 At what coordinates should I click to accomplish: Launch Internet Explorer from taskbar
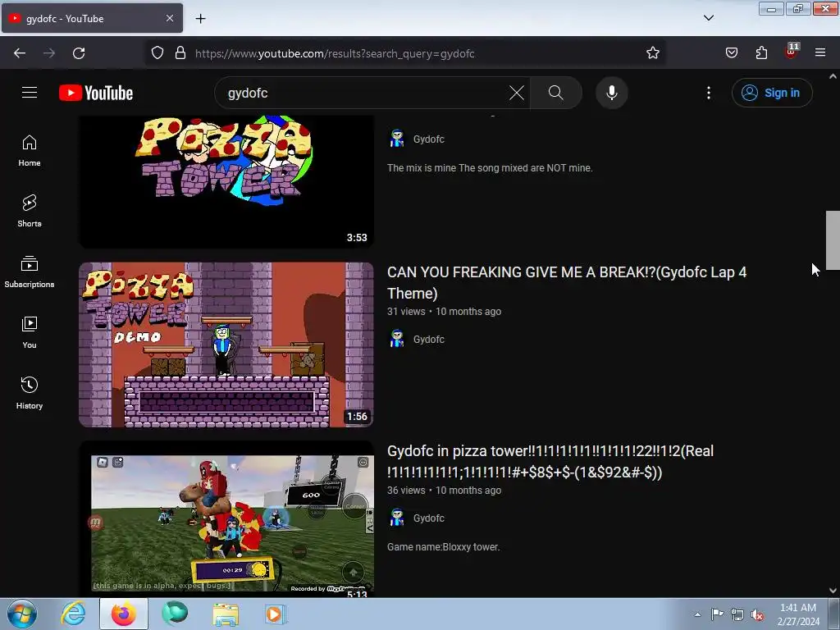point(73,614)
